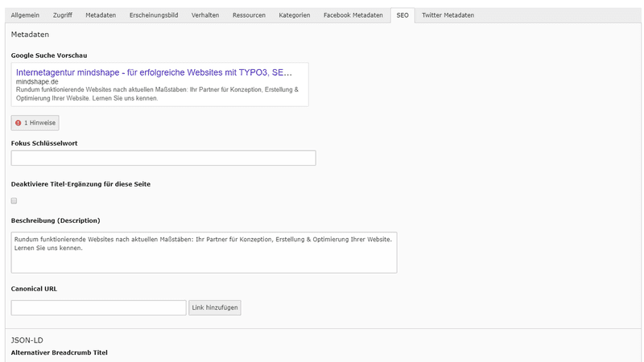The height and width of the screenshot is (362, 644).
Task: Click the Metadaten section heading
Action: 30,35
